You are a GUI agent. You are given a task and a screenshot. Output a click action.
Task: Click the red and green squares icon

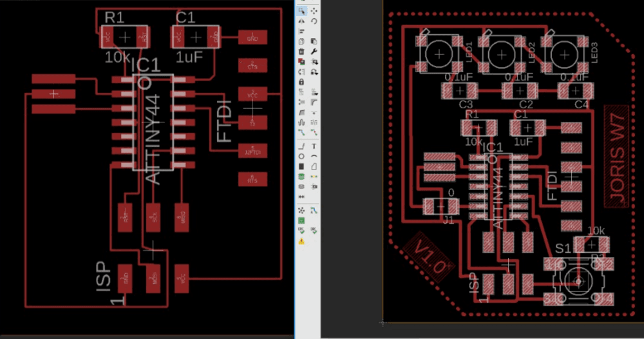click(301, 62)
